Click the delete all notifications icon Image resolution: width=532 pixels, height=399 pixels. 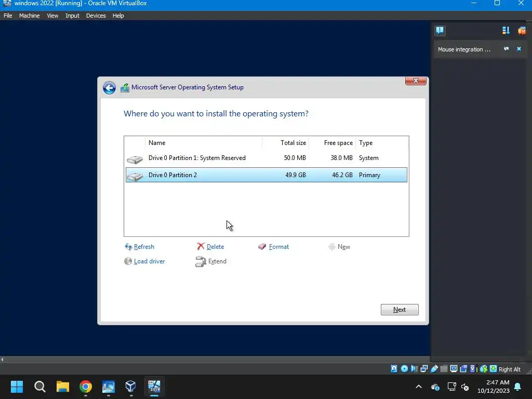522,31
